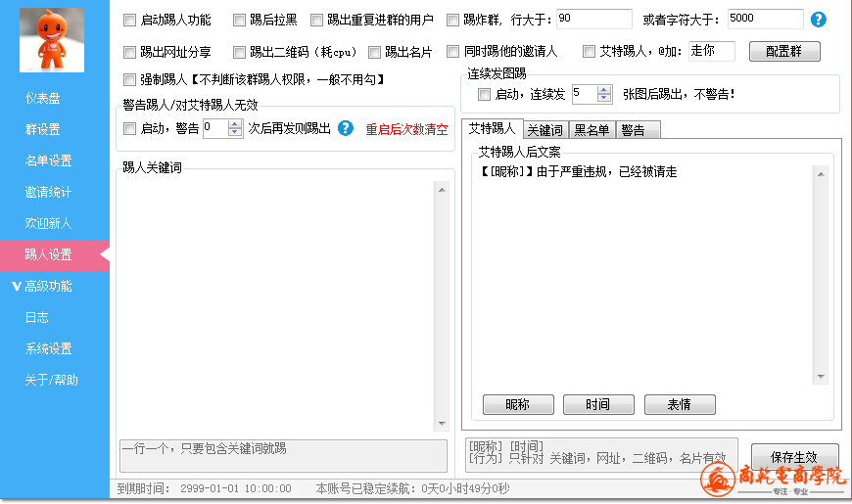The image size is (852, 504).
Task: Insert 昵称 placeholder button
Action: pos(517,405)
